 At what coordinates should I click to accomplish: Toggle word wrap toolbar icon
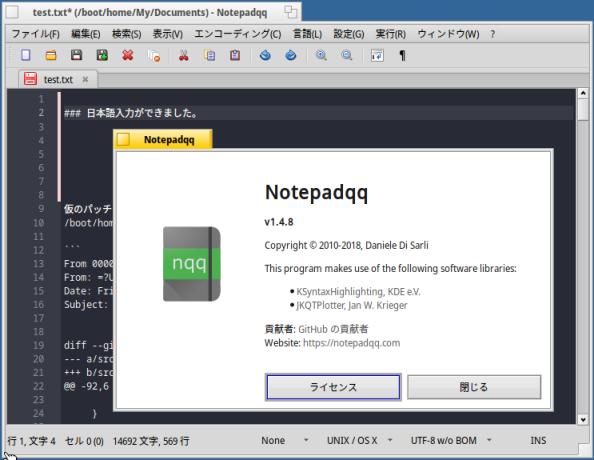tap(377, 55)
